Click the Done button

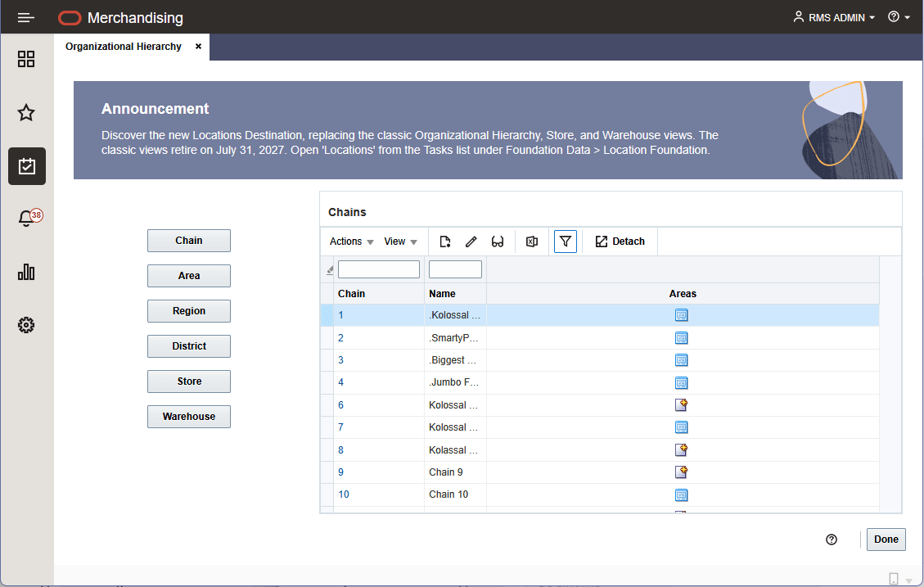886,540
